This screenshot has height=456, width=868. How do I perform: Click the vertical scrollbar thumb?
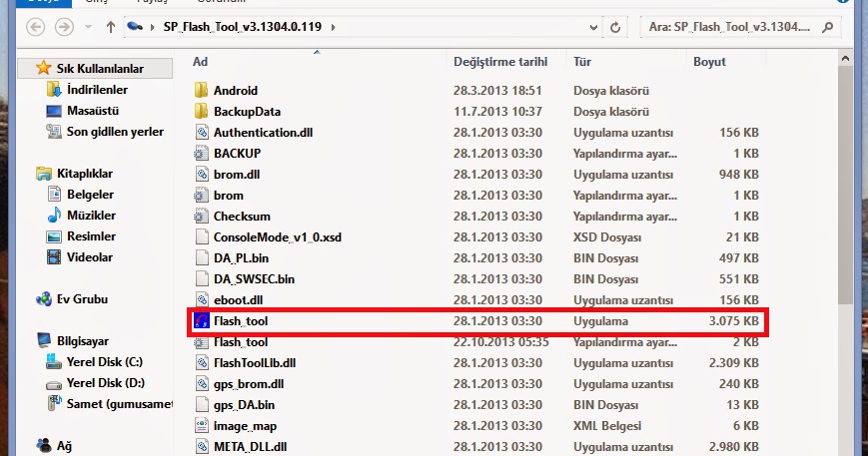tap(845, 184)
